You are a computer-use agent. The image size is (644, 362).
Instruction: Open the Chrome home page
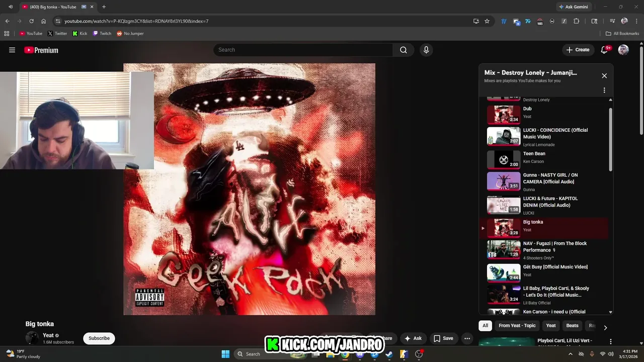click(44, 21)
